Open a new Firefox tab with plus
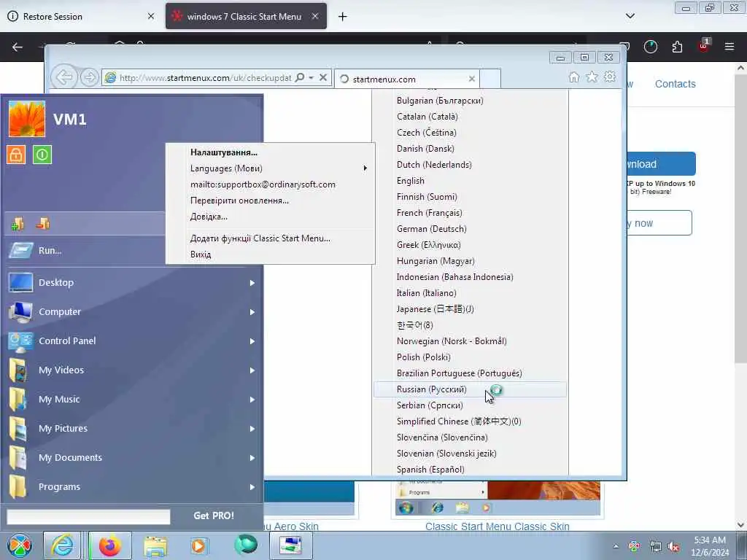 [343, 17]
